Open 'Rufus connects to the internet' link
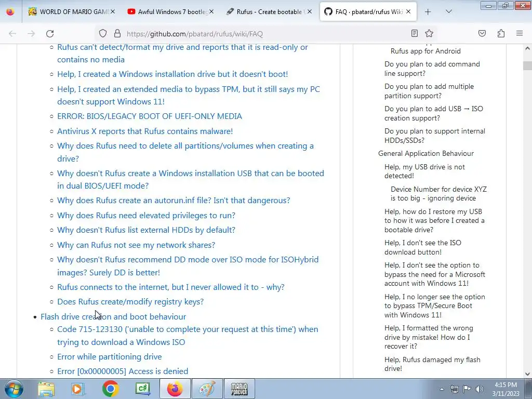 170,287
